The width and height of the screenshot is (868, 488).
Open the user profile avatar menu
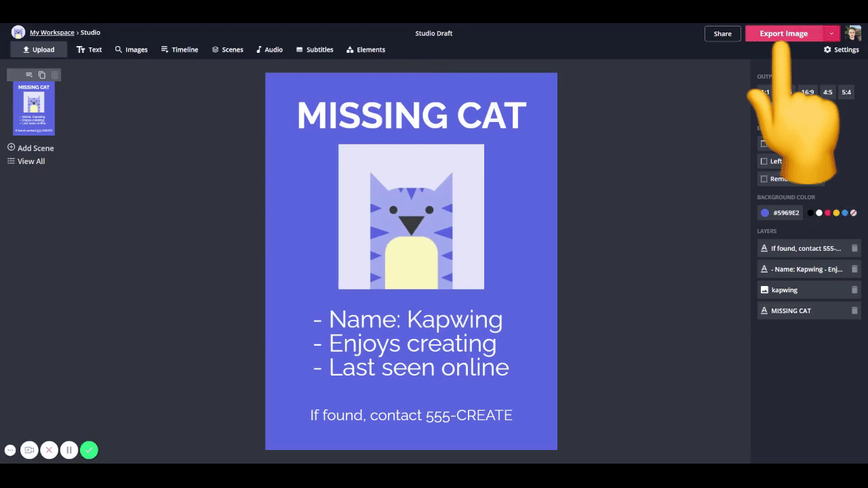pyautogui.click(x=852, y=33)
